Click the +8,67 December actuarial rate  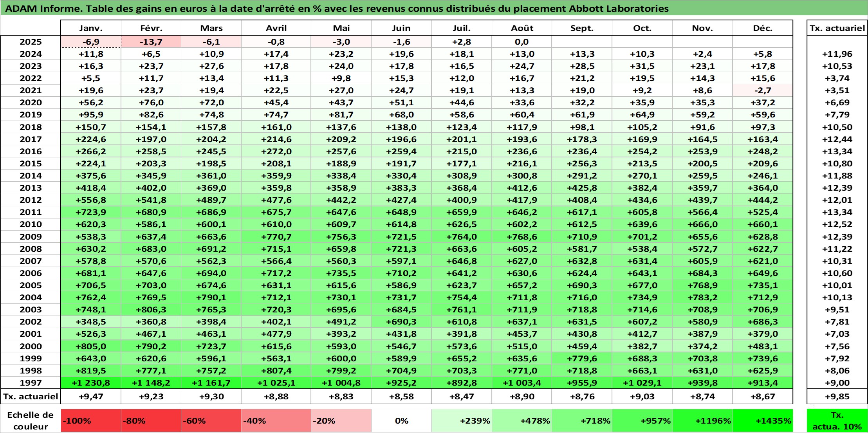pos(763,396)
